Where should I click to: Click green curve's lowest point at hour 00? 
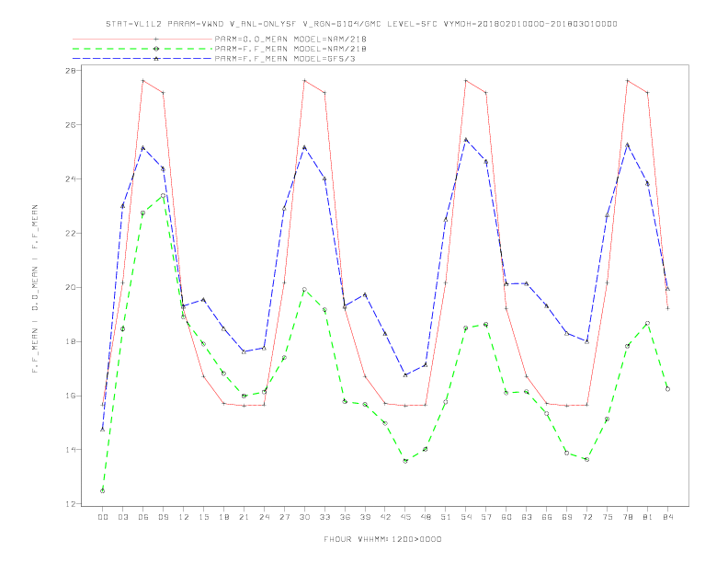coord(103,491)
